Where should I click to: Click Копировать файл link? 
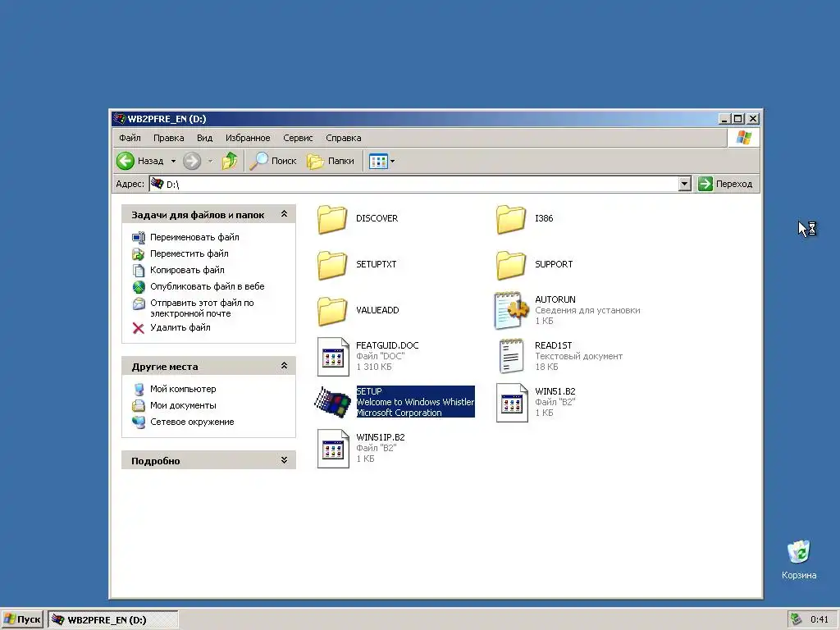point(187,270)
